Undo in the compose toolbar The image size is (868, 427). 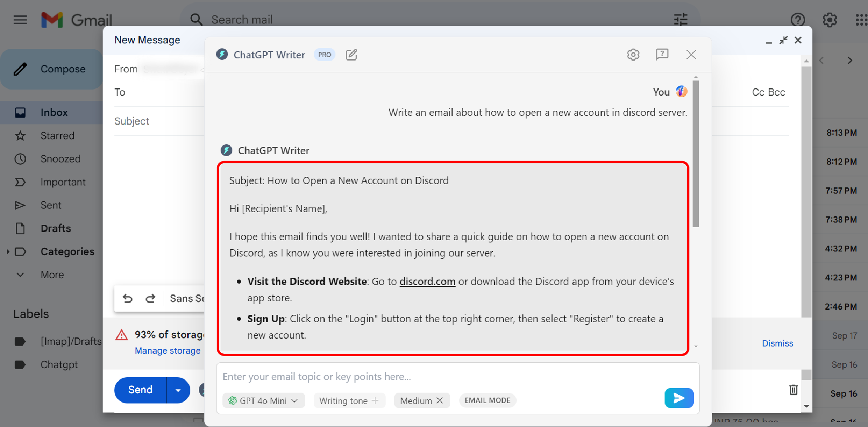click(127, 299)
